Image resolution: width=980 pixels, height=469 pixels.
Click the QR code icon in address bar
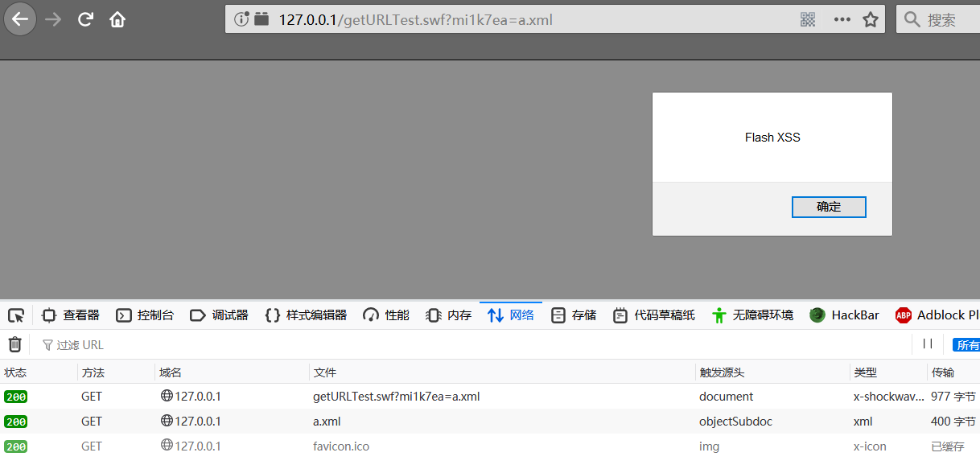(x=808, y=19)
